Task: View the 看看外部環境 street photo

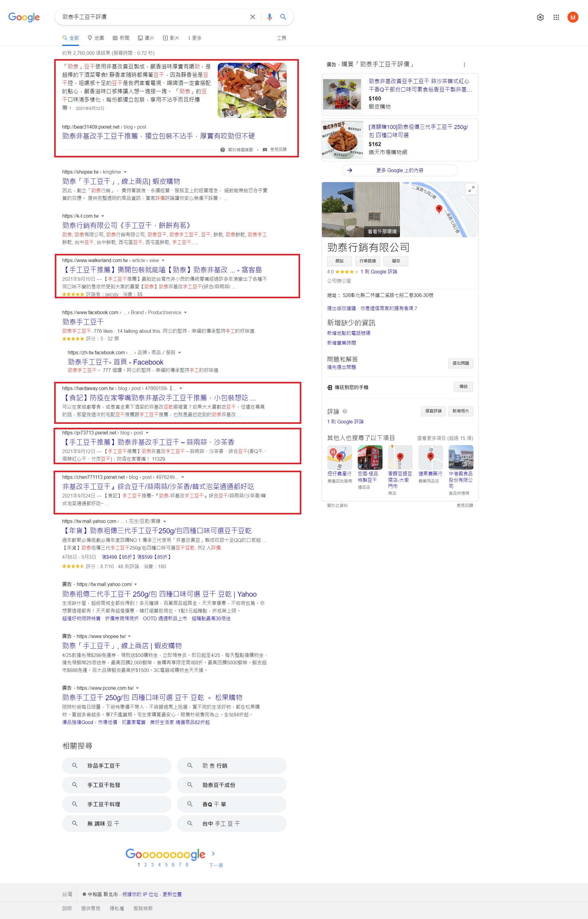Action: pos(360,209)
